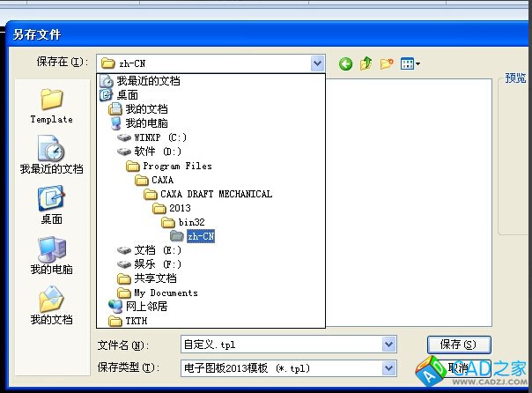Click the Back navigation arrow icon
Screen dimensions: 532x393
point(345,63)
